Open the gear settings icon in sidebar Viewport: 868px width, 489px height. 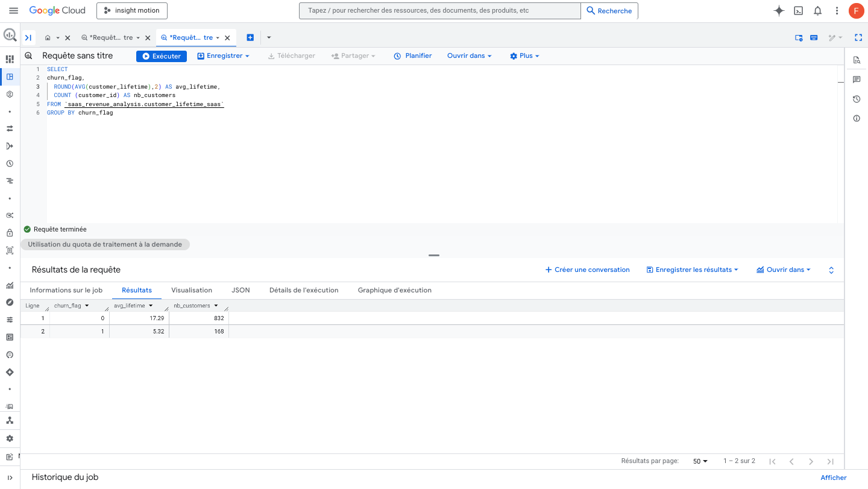[x=10, y=438]
